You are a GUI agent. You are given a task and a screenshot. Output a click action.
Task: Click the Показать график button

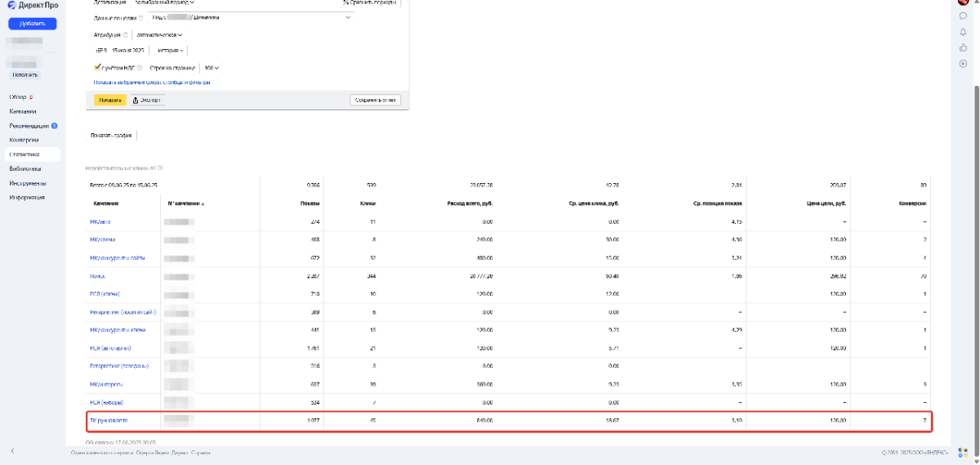point(111,135)
